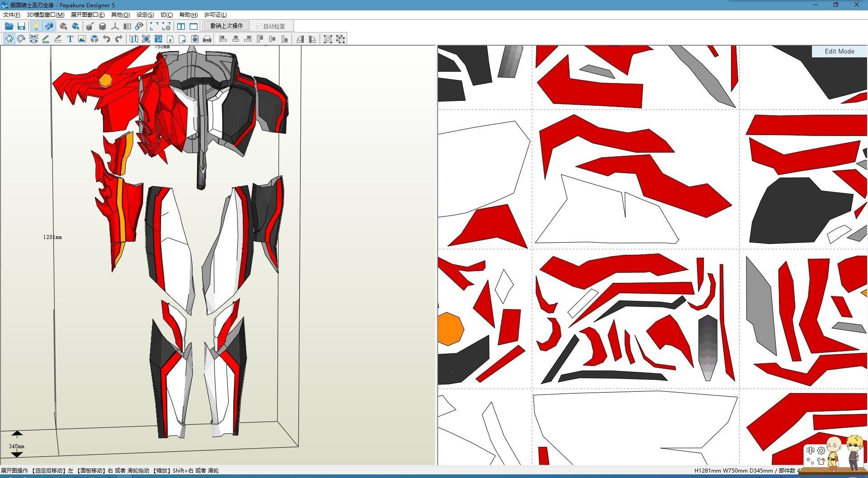
Task: Click the blue 3D box tool
Action: click(x=94, y=39)
